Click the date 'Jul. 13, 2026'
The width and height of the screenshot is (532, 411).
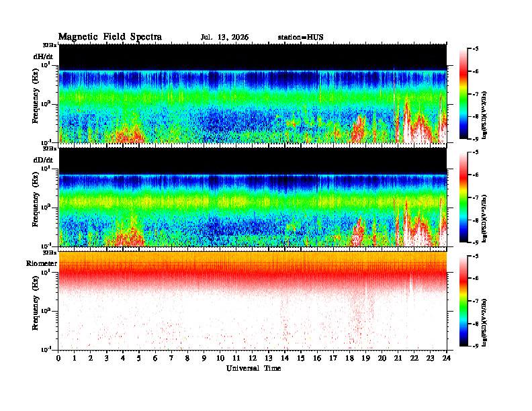pyautogui.click(x=224, y=38)
